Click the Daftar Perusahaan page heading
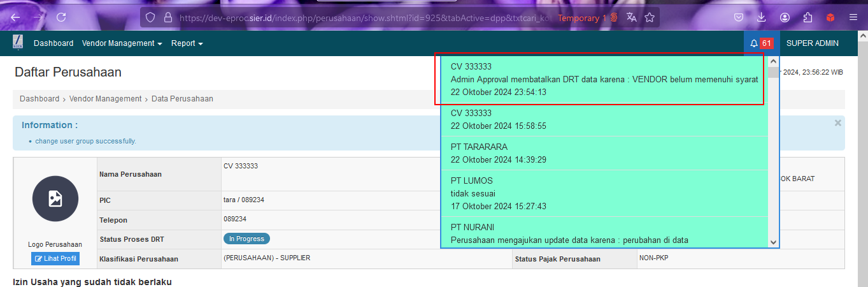The width and height of the screenshot is (868, 287). coord(68,72)
